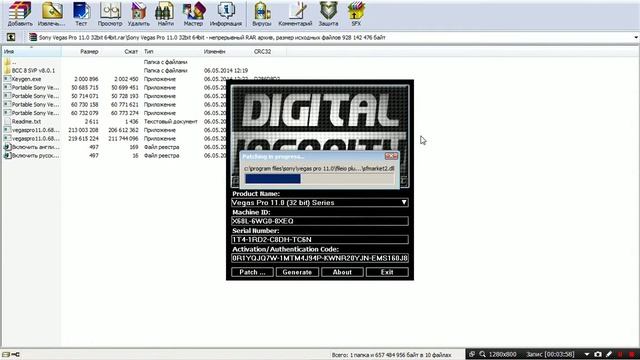The width and height of the screenshot is (640, 360).
Task: Select the Включить русск... registry file
Action: (x=32, y=156)
